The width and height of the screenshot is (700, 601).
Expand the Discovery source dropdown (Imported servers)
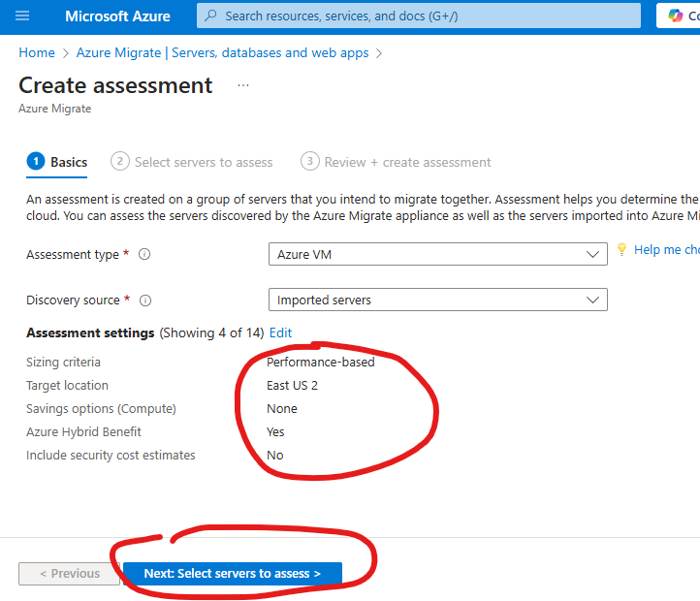coord(437,300)
